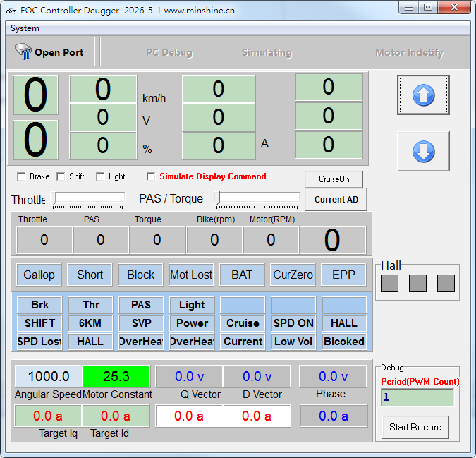This screenshot has height=458, width=476.
Task: Click the Bike(rpm) value box
Action: 214,240
